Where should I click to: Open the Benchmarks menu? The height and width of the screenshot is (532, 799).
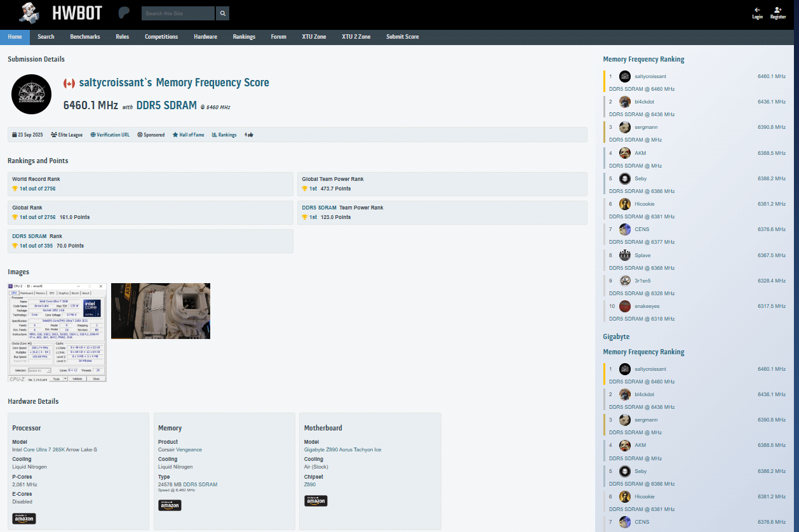pos(85,37)
